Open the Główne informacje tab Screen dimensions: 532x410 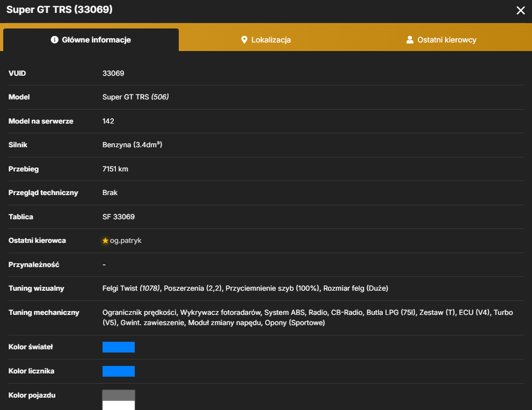click(91, 40)
